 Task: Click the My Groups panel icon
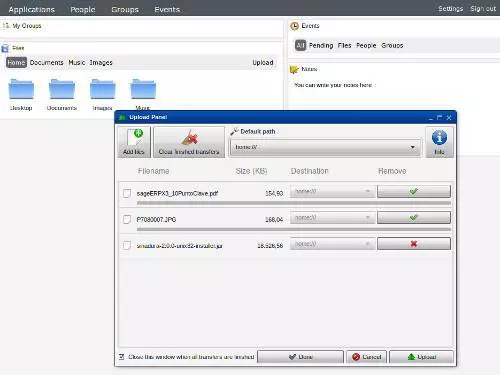(x=6, y=25)
